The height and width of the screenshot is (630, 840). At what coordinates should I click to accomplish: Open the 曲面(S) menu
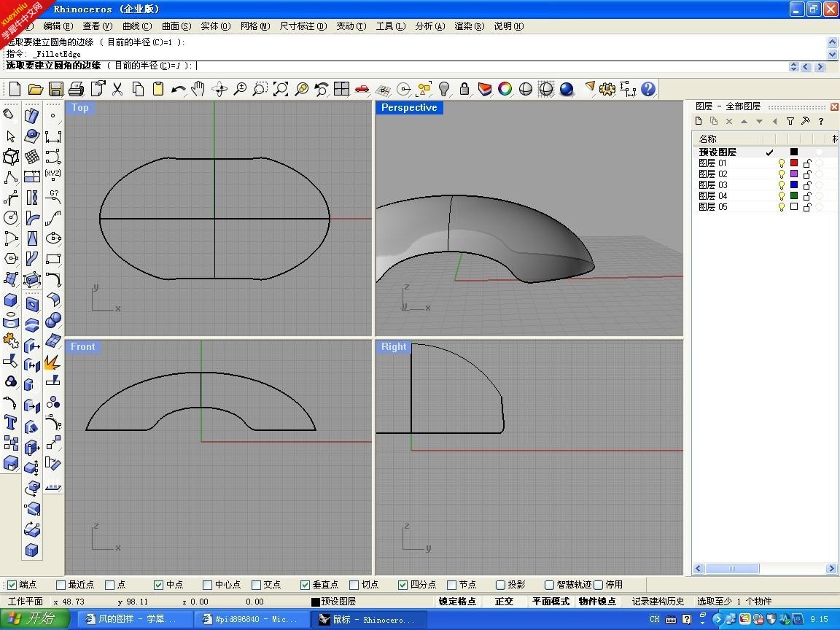pyautogui.click(x=176, y=26)
